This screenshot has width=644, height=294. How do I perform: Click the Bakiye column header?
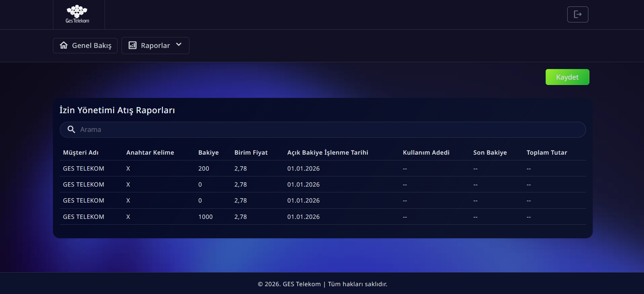[x=208, y=153]
